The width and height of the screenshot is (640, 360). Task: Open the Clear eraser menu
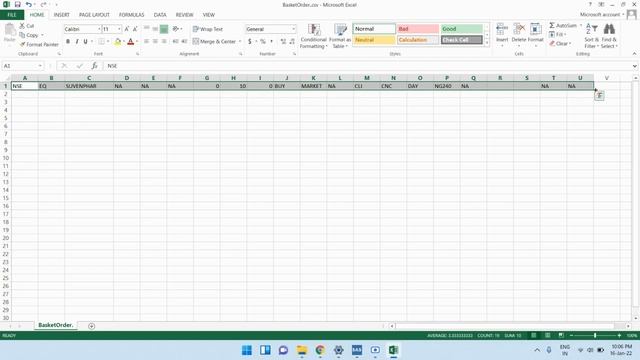pos(560,43)
